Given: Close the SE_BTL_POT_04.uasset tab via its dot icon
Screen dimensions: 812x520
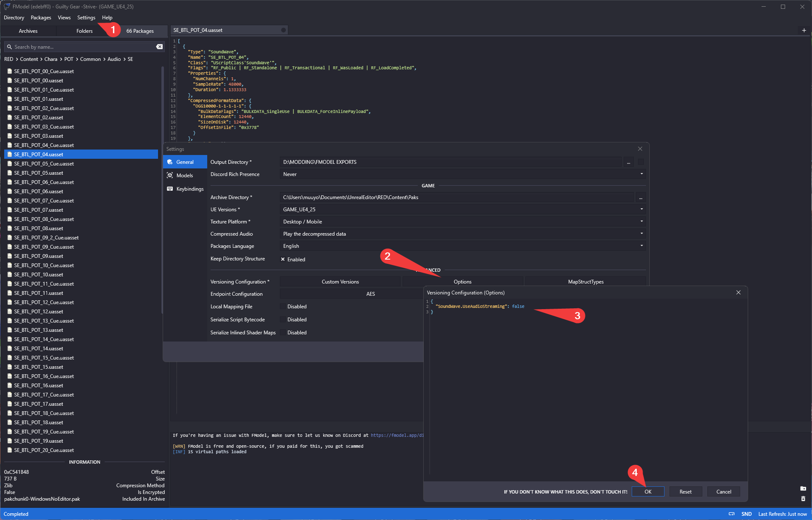Looking at the screenshot, I should coord(283,30).
